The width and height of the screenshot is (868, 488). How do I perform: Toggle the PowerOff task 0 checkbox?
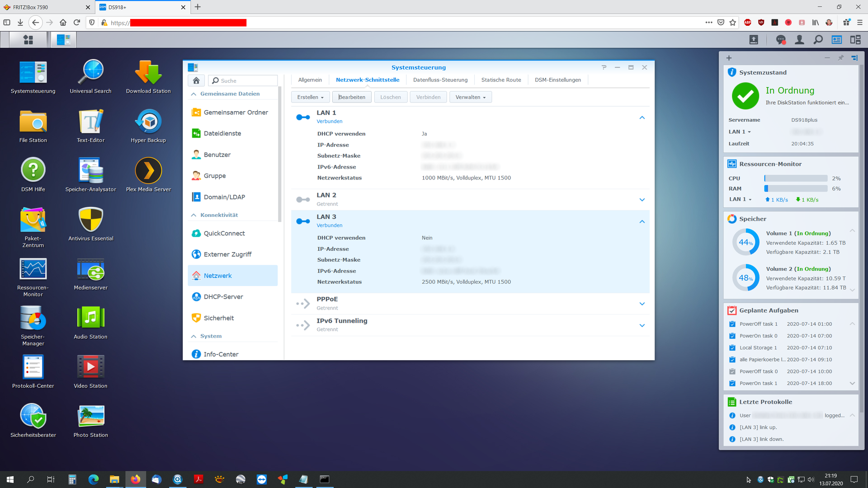tap(732, 371)
